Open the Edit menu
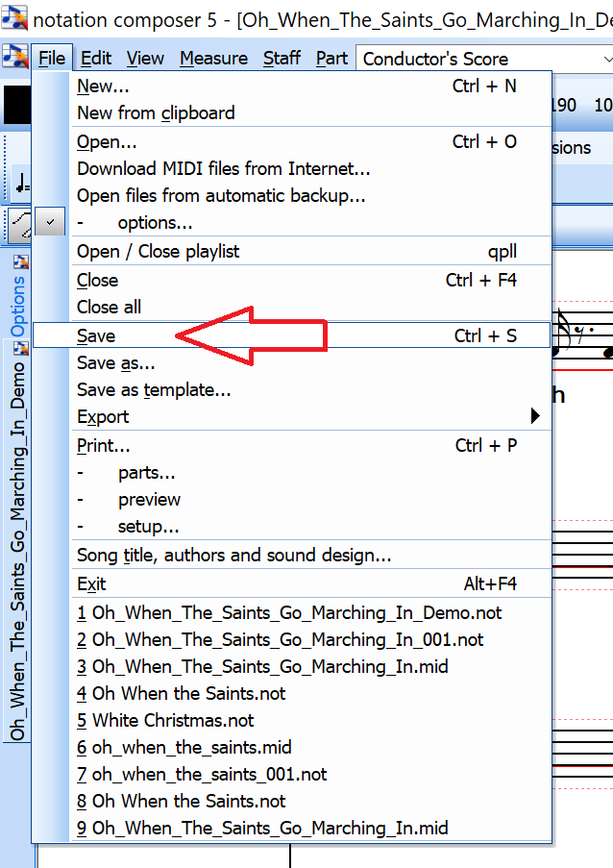The height and width of the screenshot is (868, 613). 96,59
